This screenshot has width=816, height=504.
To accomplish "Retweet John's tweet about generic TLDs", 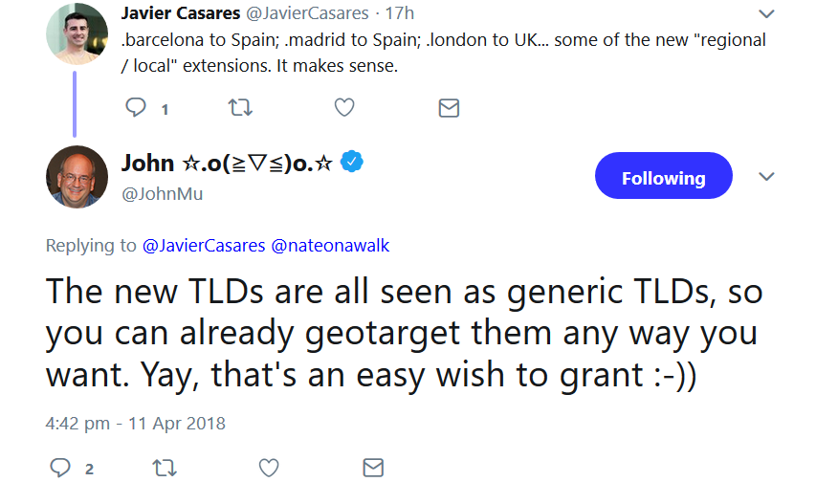I will [165, 468].
